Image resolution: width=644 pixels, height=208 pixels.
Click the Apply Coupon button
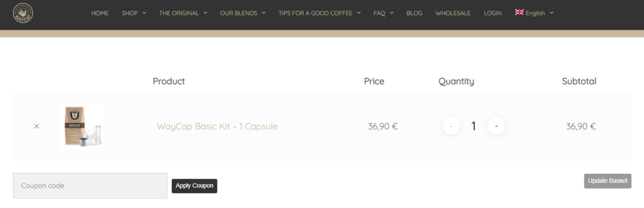[194, 186]
